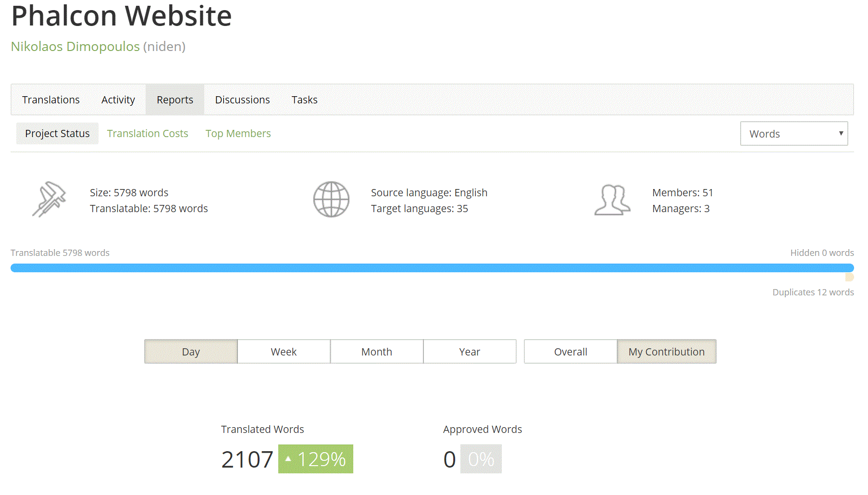Screen dimensions: 868x495
Task: View the Top Members report
Action: 238,133
